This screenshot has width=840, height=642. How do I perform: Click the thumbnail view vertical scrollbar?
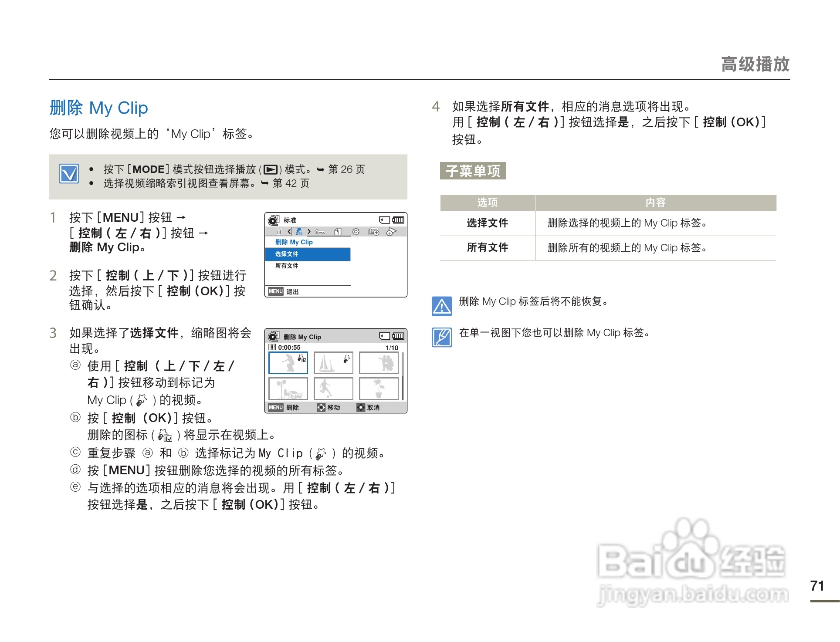click(403, 376)
